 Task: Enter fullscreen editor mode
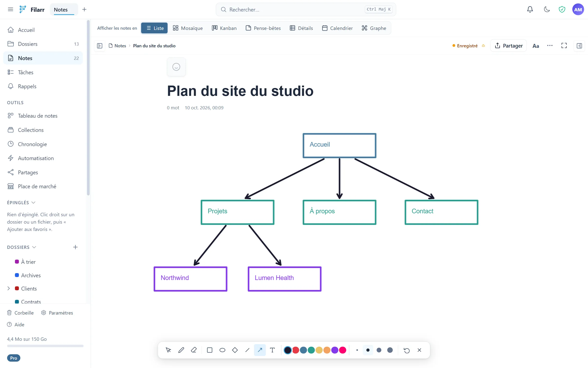point(564,46)
